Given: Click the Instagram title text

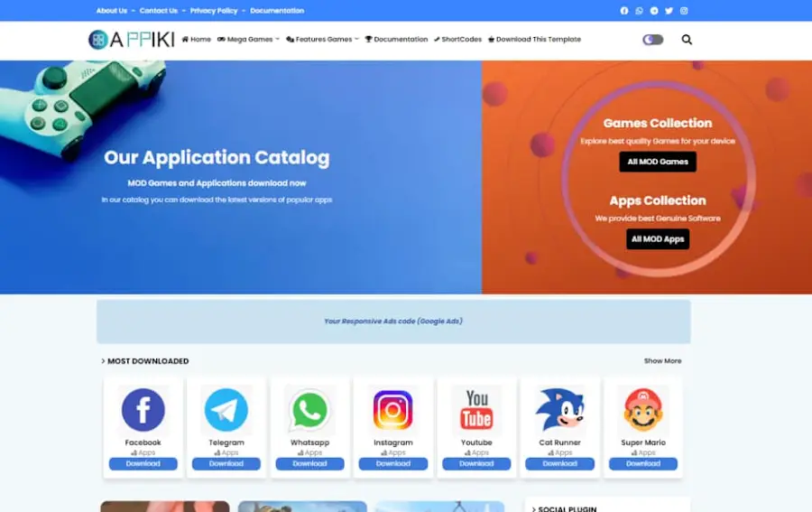Looking at the screenshot, I should pos(393,442).
